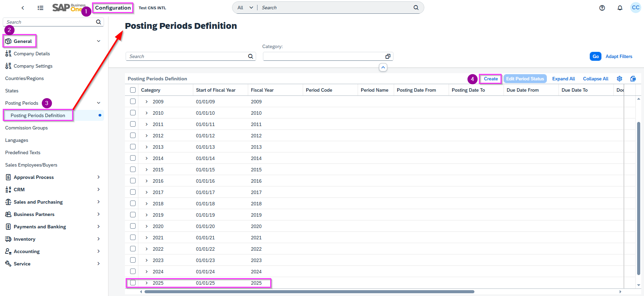Click the Approval Process icon
The width and height of the screenshot is (644, 296).
click(8, 177)
